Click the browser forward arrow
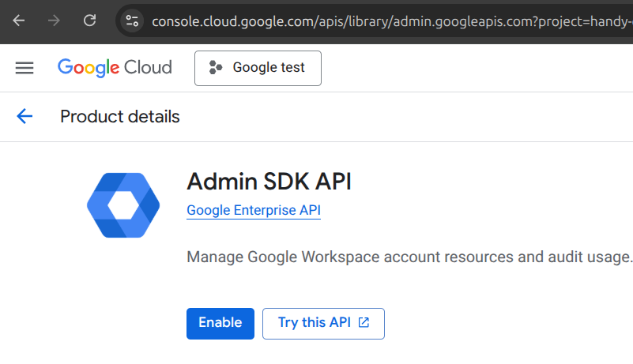Image resolution: width=633 pixels, height=364 pixels. click(x=54, y=21)
